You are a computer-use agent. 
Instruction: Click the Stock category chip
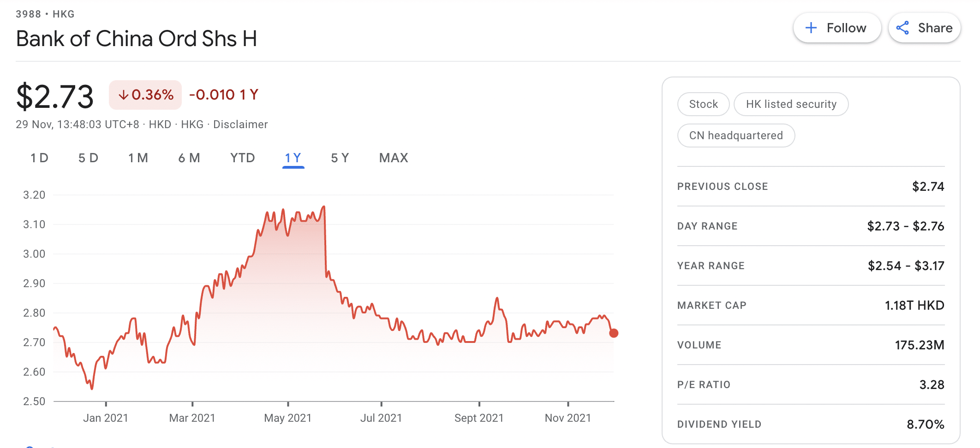tap(703, 104)
